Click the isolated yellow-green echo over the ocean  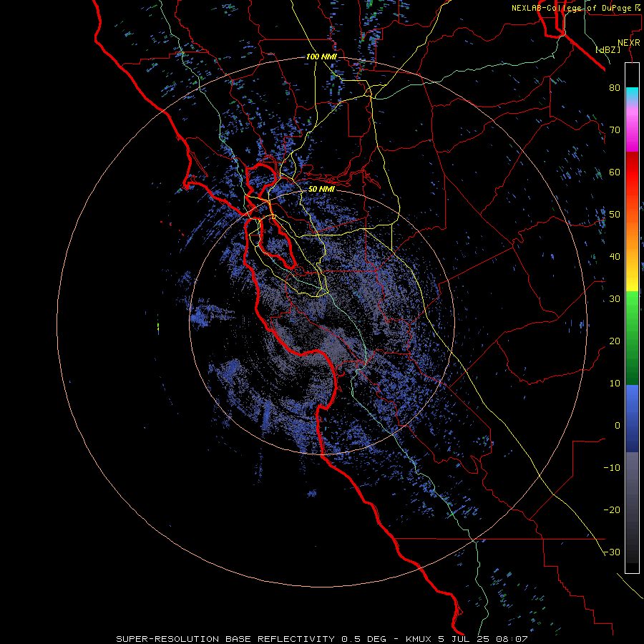[158, 327]
